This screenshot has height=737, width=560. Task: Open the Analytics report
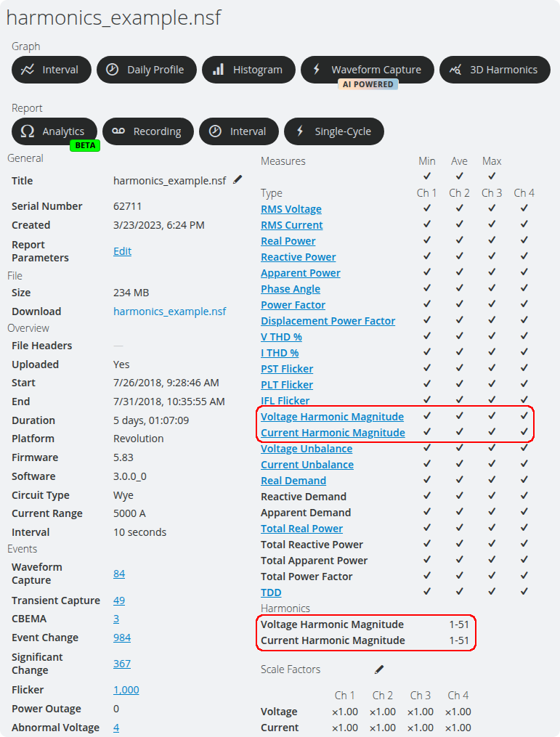pyautogui.click(x=54, y=131)
